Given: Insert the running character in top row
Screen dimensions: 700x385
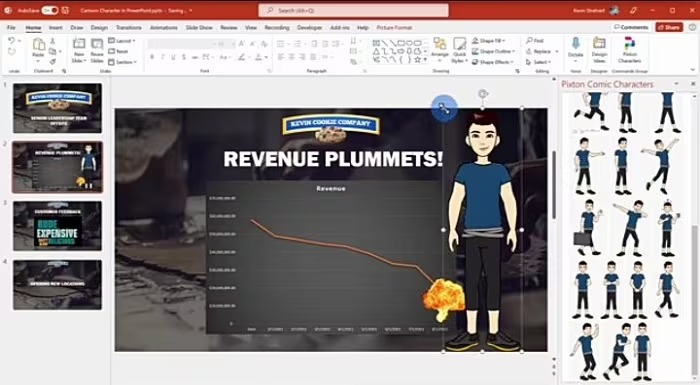Looking at the screenshot, I should (591, 111).
